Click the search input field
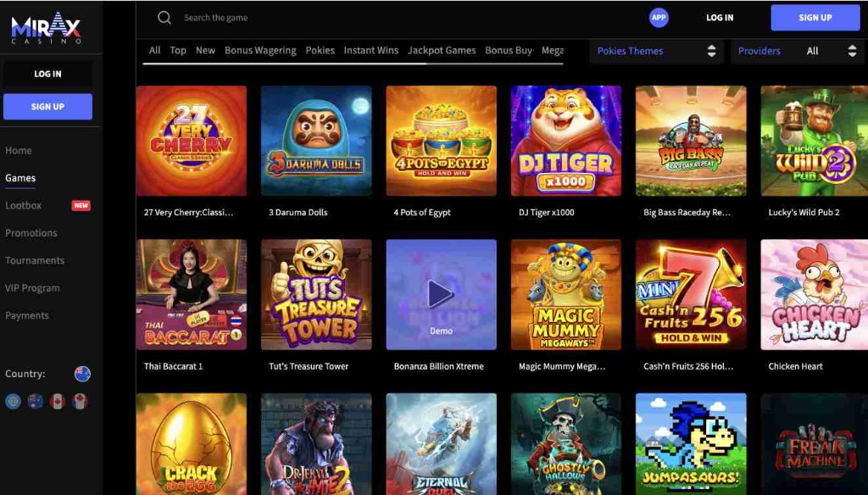 [x=254, y=17]
